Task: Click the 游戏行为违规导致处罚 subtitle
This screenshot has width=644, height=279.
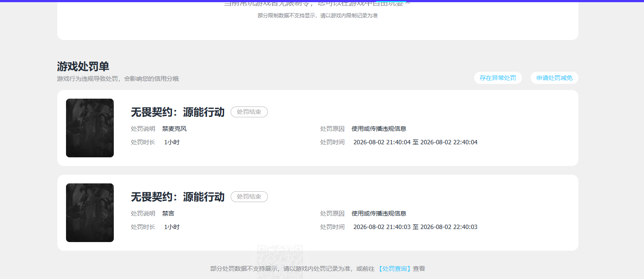Action: point(118,79)
